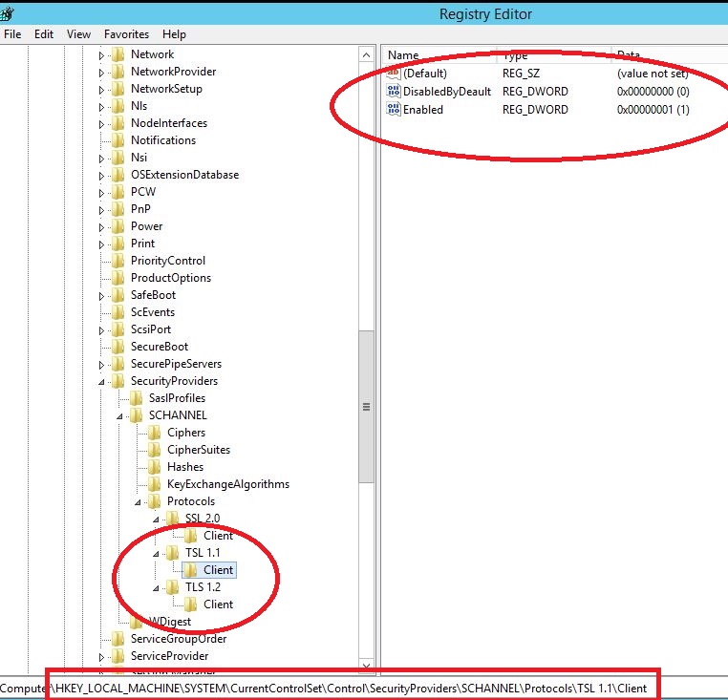Expand the Network tree node

point(102,55)
